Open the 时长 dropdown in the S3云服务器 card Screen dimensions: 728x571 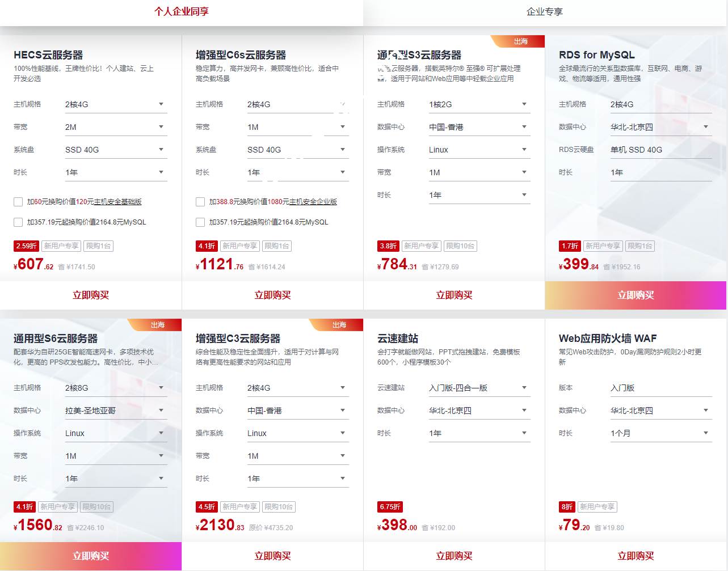[479, 195]
